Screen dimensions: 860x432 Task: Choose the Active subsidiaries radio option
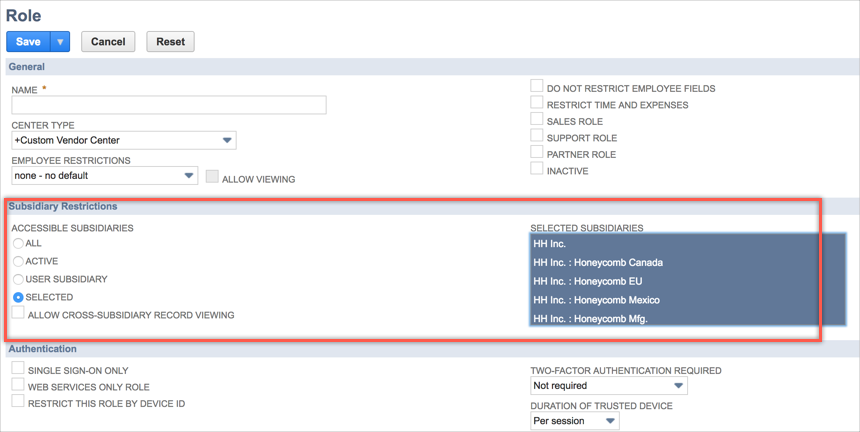tap(18, 261)
